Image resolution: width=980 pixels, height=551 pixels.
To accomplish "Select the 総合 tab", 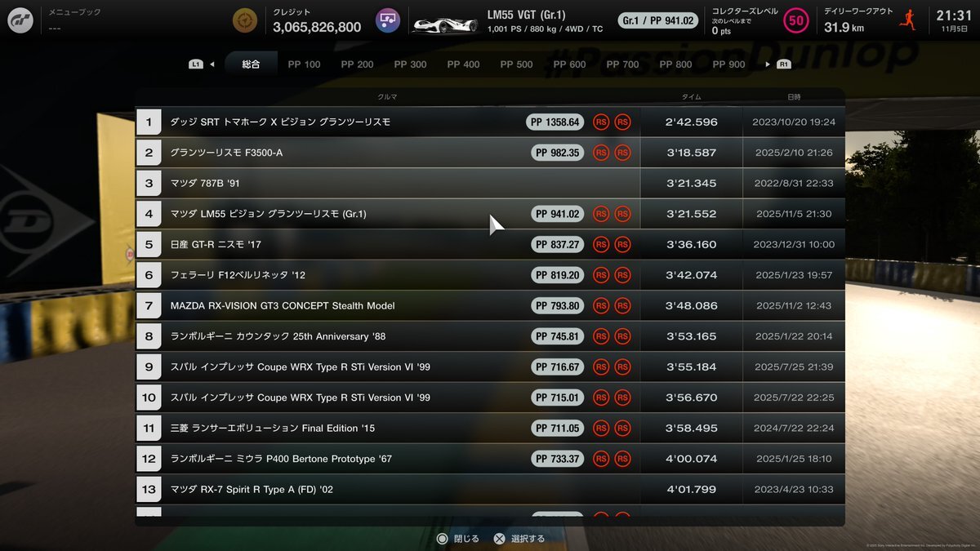I will pos(251,64).
